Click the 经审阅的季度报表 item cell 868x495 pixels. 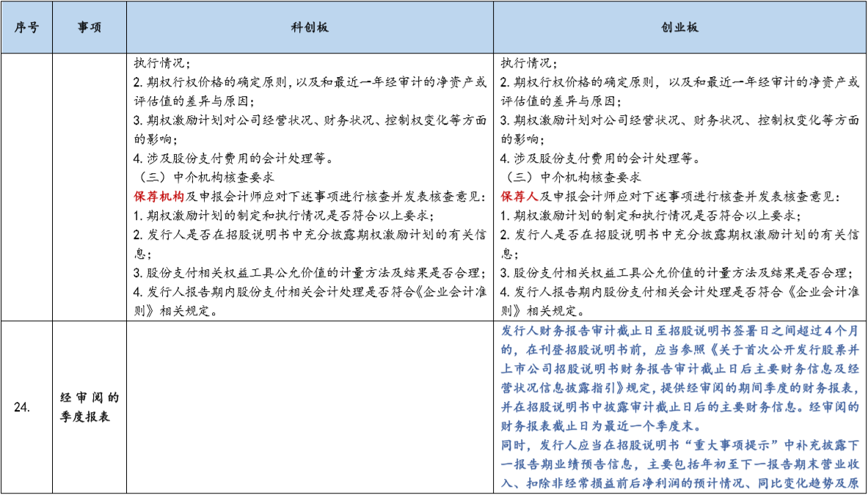90,408
